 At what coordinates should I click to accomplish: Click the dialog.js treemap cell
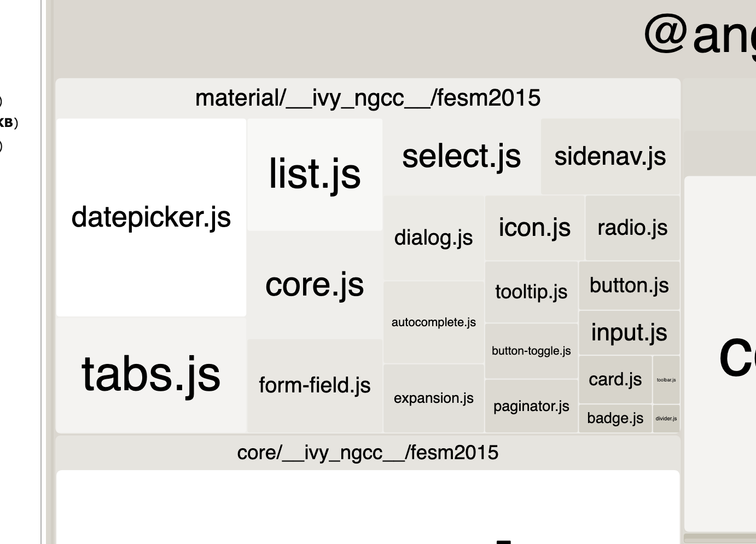433,238
